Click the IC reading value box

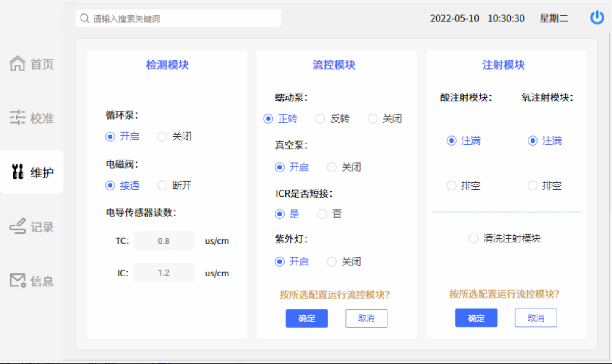tap(164, 273)
